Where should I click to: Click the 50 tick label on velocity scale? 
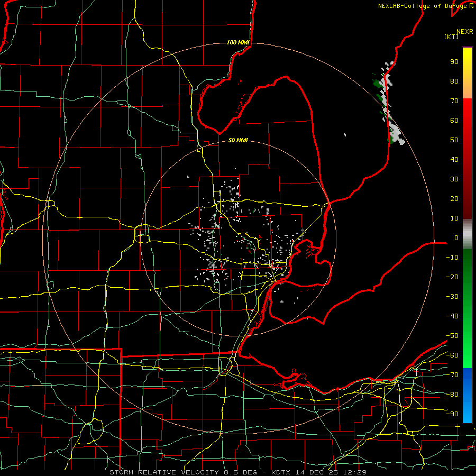(x=454, y=140)
